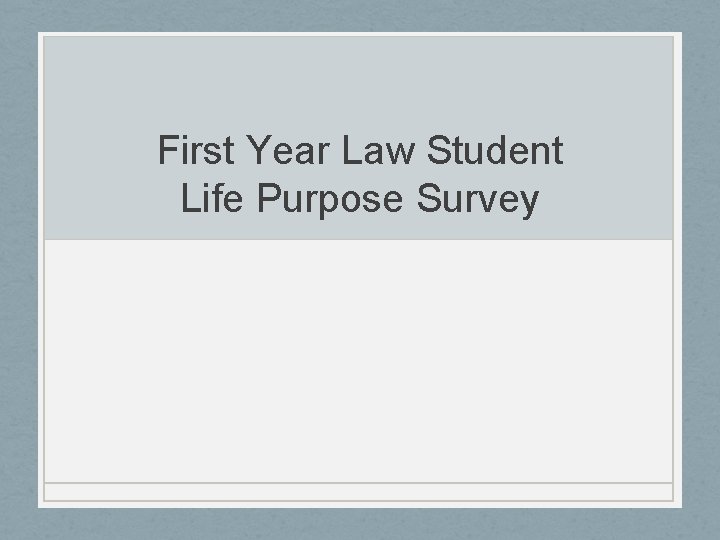The height and width of the screenshot is (540, 720).
Task: Click the divider line between banner and content
Action: [360, 240]
